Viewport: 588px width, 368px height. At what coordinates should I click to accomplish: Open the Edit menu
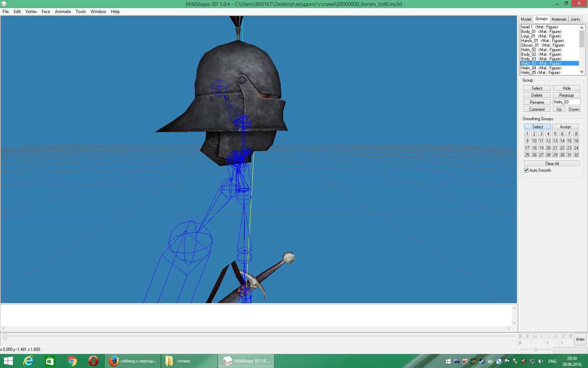[17, 12]
